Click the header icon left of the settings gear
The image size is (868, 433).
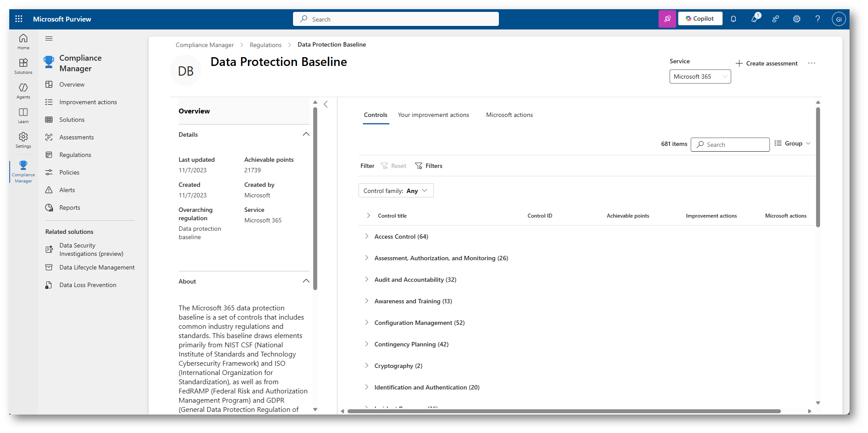pos(776,19)
